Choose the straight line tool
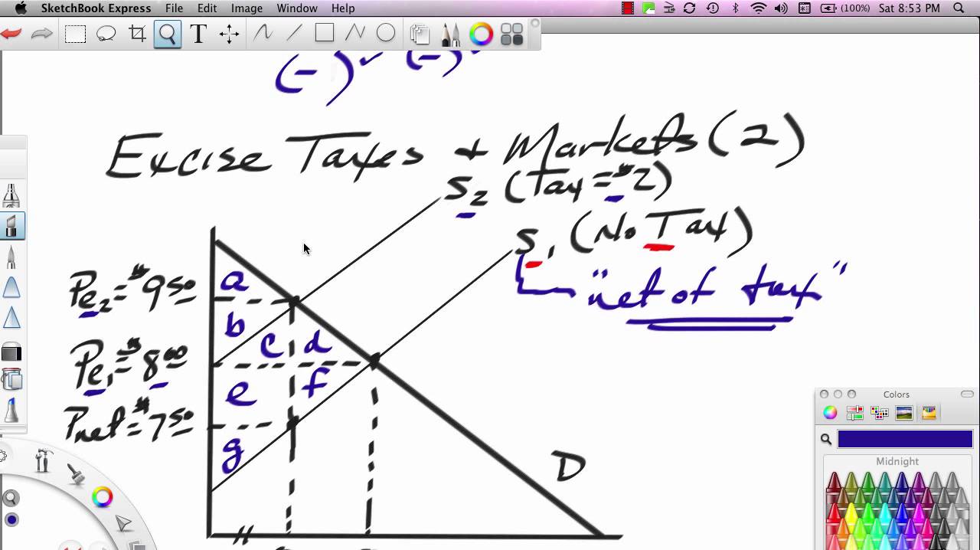 click(x=294, y=33)
